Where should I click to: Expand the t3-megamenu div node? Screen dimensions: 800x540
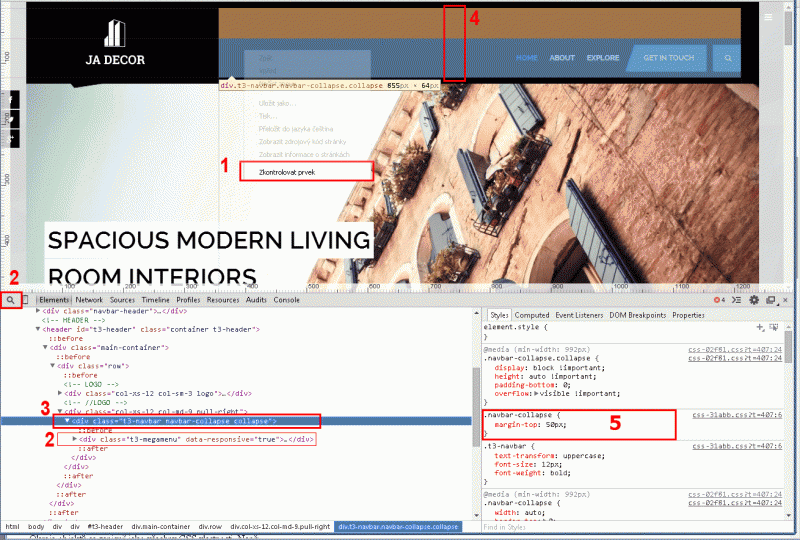(x=74, y=439)
